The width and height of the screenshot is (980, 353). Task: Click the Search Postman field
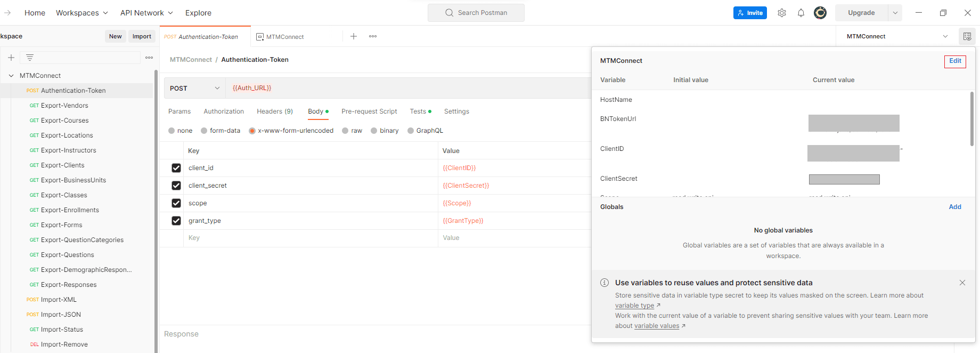pos(476,13)
